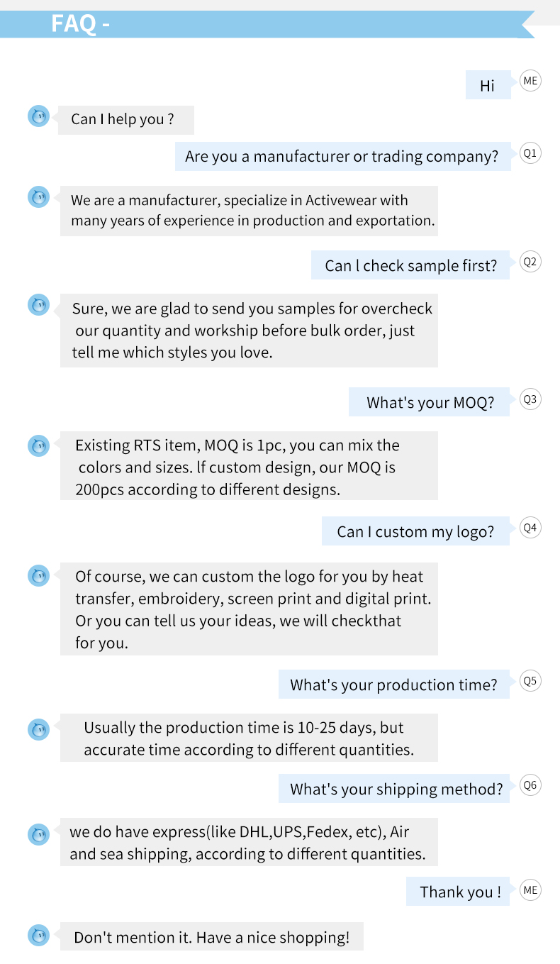Select the 'Can I check sample first?' message
The height and width of the screenshot is (964, 560).
point(410,265)
